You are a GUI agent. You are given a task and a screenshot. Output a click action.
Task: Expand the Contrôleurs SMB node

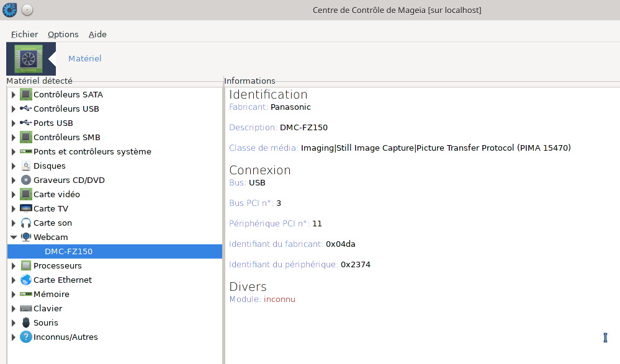[x=14, y=137]
